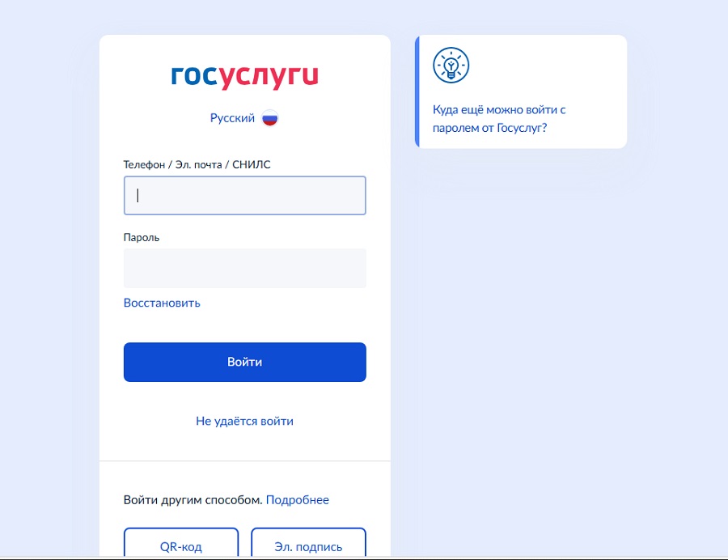
Task: Click the Russian flag icon
Action: pos(269,118)
